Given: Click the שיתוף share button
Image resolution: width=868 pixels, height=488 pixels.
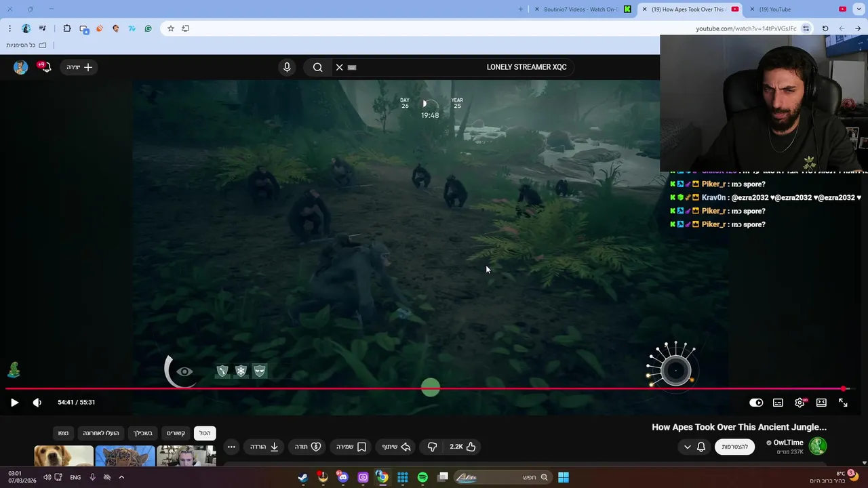Looking at the screenshot, I should coord(397,447).
